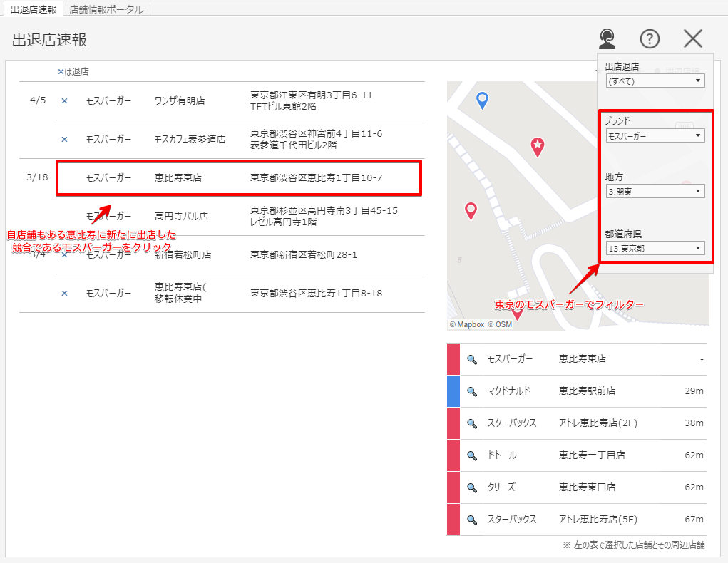The height and width of the screenshot is (563, 728).
Task: Click magnifier icon for スターバックス アトレ恵比寿店(5F)
Action: pos(472,520)
